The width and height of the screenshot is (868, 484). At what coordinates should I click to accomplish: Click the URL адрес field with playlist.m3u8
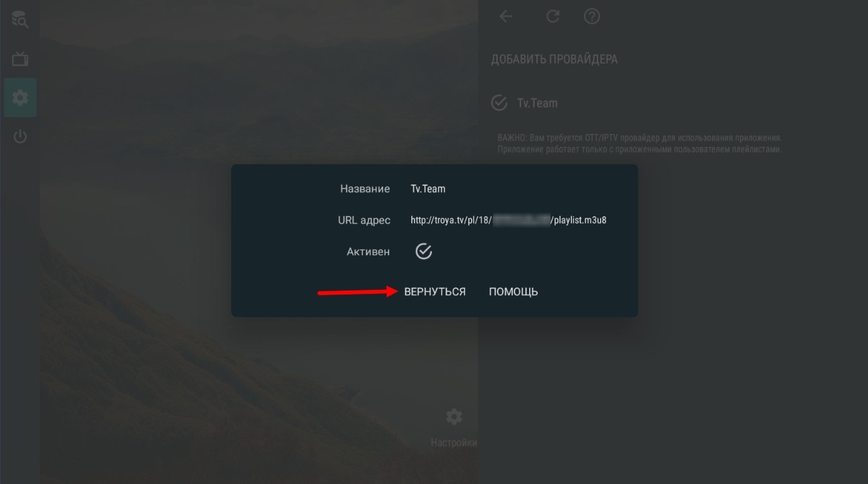pos(508,220)
